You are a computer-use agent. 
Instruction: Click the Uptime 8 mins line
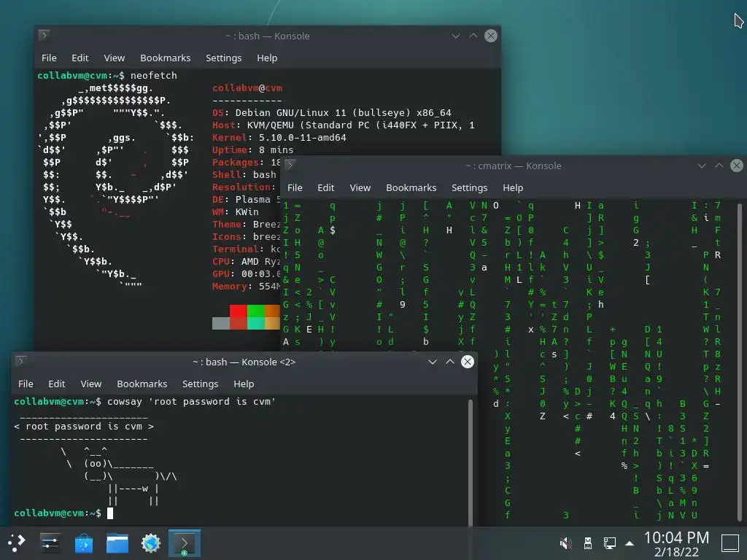point(253,149)
